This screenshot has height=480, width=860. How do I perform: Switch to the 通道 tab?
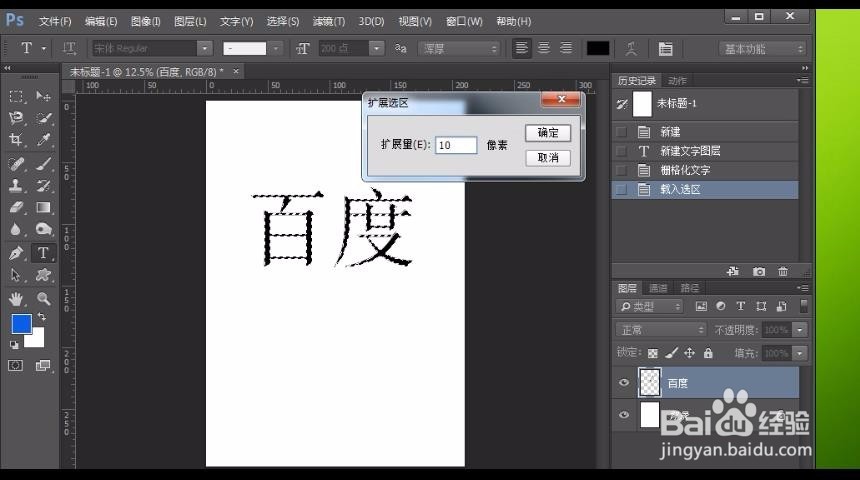658,288
